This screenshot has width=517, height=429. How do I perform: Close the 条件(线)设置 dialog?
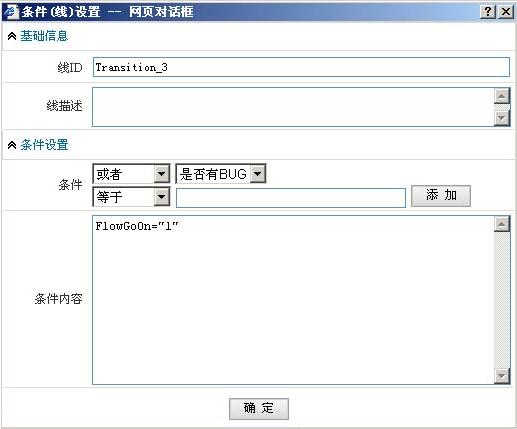[506, 12]
